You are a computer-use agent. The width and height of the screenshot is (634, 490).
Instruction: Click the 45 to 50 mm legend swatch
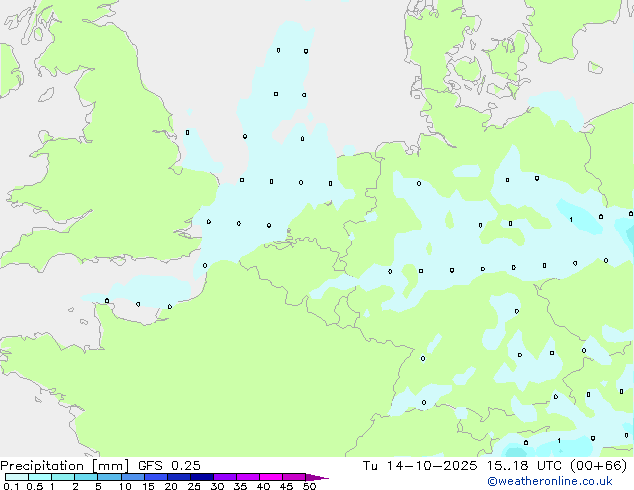[294, 477]
